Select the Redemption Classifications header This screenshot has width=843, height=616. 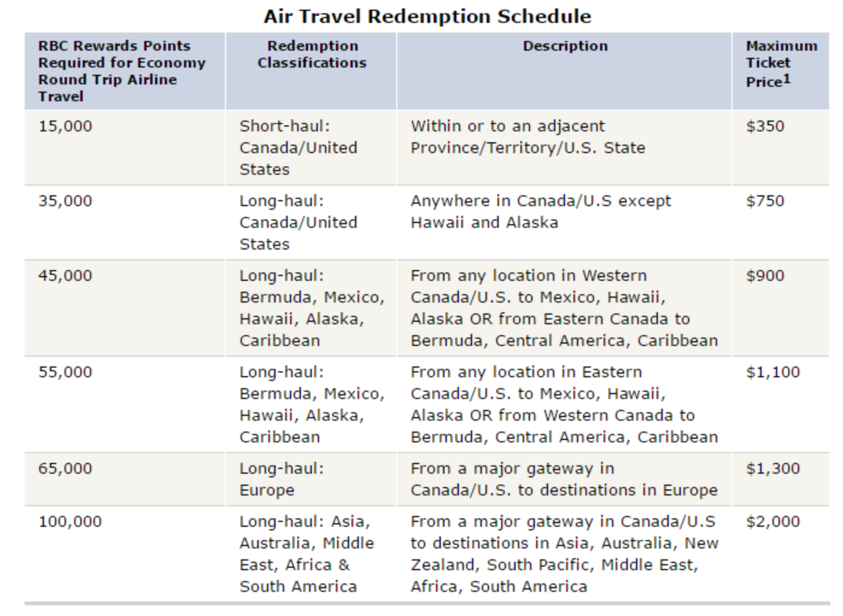click(x=312, y=54)
